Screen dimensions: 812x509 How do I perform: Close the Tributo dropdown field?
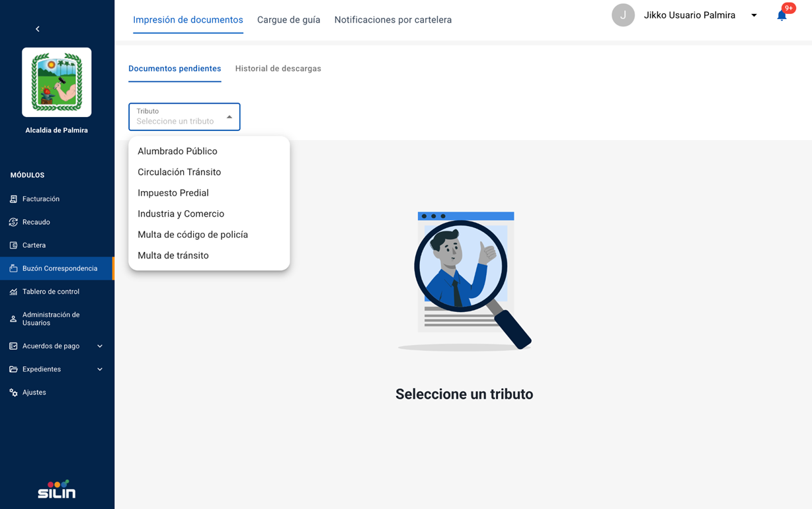pyautogui.click(x=229, y=117)
